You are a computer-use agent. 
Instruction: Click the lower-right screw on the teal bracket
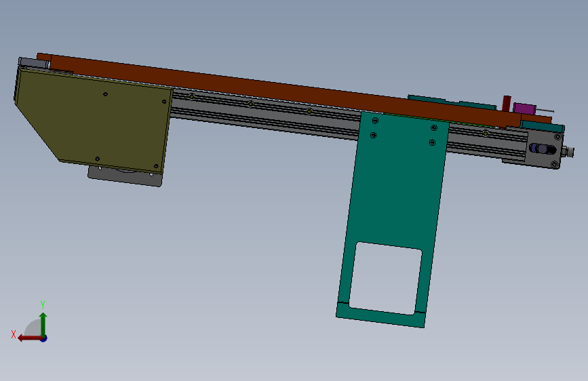click(x=432, y=142)
